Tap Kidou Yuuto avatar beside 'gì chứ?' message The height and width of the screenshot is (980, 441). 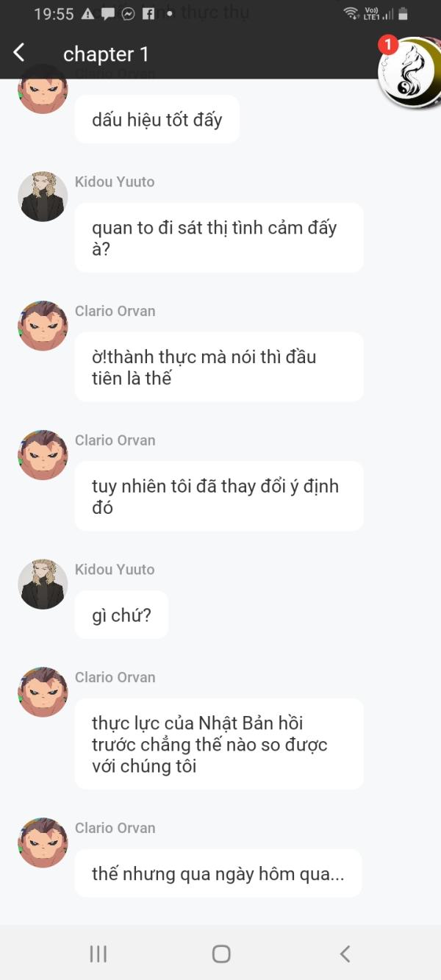tap(43, 584)
